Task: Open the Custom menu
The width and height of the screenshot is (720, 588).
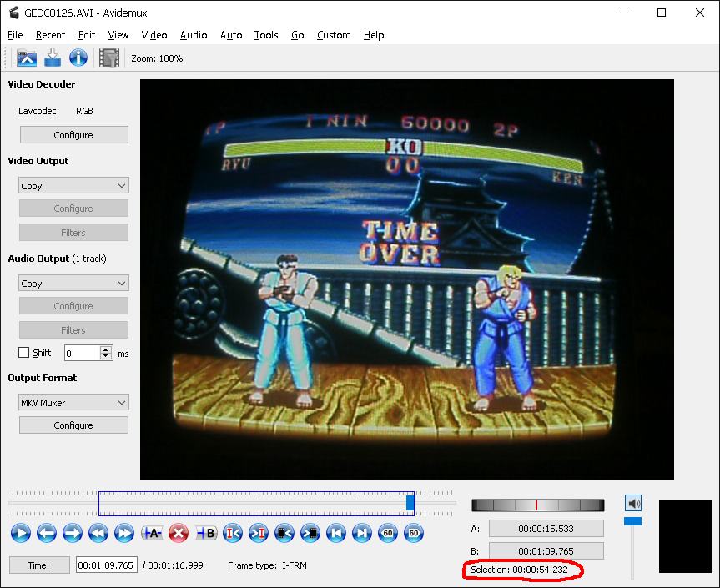Action: click(x=334, y=35)
